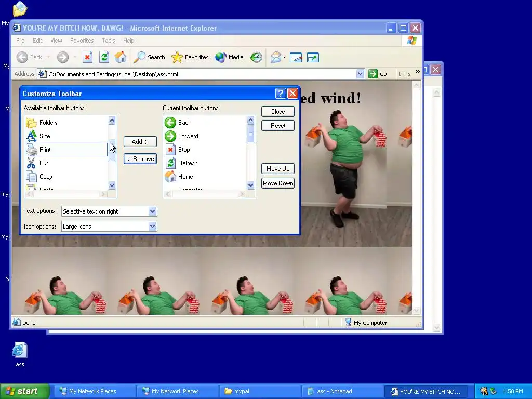Click the Stop icon in IE toolbar

coord(87,57)
